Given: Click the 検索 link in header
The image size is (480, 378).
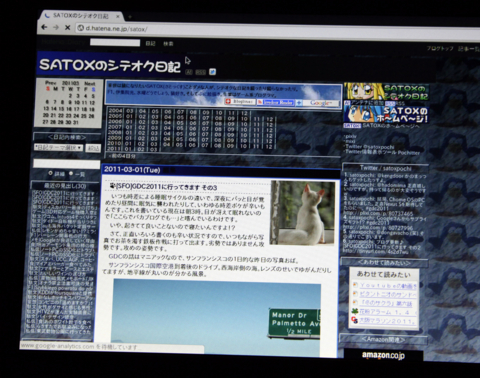Looking at the screenshot, I should click(168, 44).
